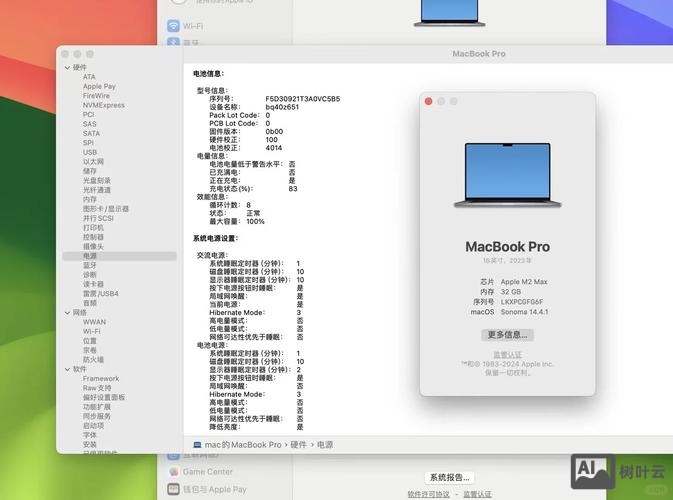Select 图形卡/显示器 in hardware list
Viewport: 673px width, 500px height.
[x=106, y=209]
